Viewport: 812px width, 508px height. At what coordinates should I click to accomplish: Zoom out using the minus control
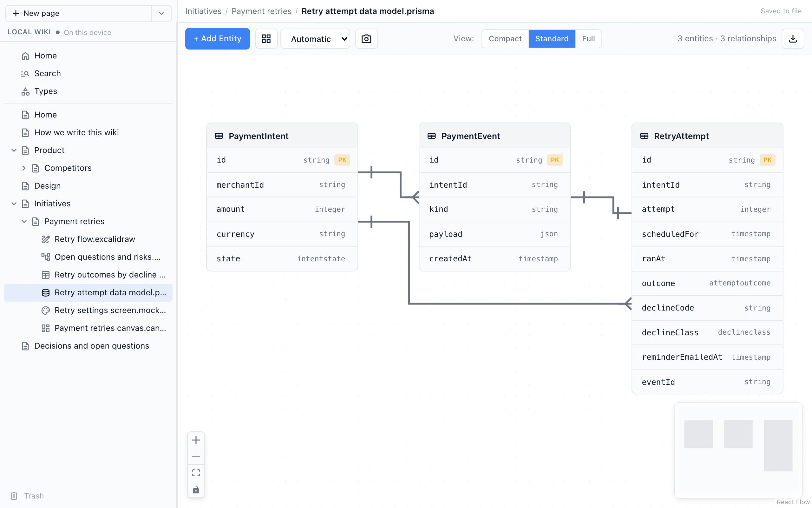click(x=196, y=456)
